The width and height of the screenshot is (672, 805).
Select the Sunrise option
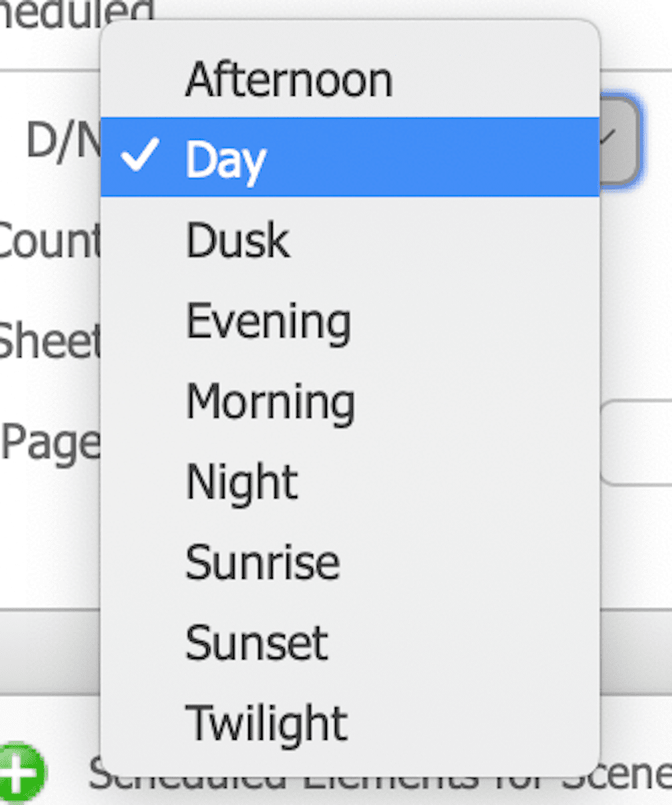pyautogui.click(x=263, y=562)
